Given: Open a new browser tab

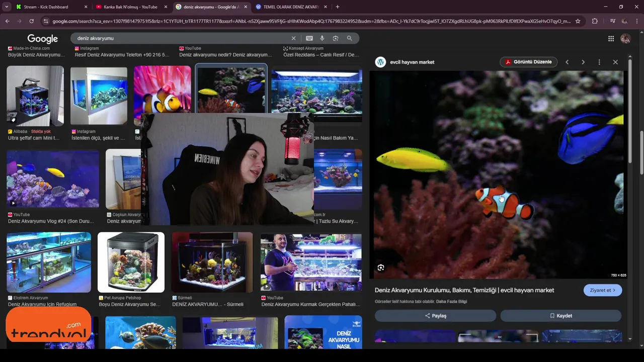Looking at the screenshot, I should point(337,7).
